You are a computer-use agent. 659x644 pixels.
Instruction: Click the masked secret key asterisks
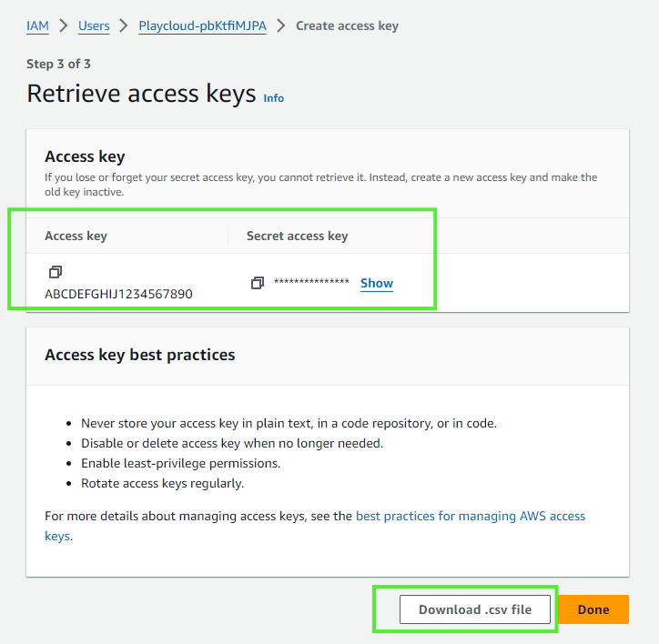311,283
